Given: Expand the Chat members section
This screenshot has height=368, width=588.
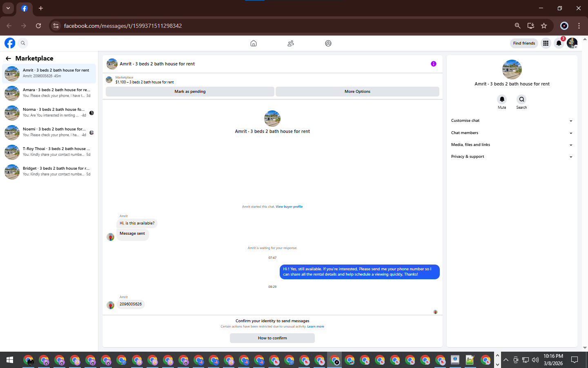Looking at the screenshot, I should [512, 133].
